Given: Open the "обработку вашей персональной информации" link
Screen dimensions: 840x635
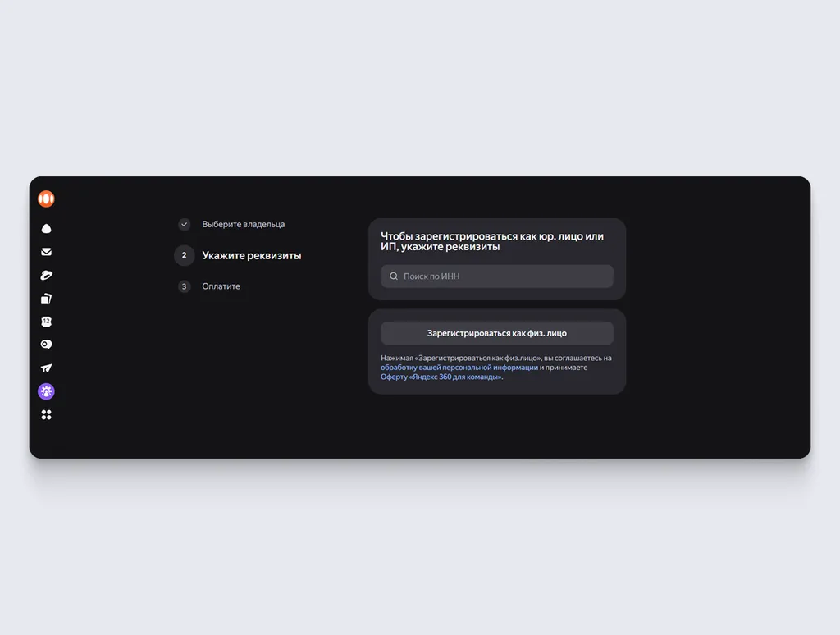Looking at the screenshot, I should point(459,368).
